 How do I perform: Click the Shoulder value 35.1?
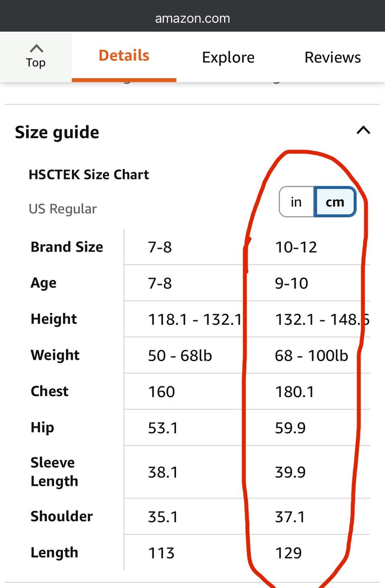pos(163,517)
